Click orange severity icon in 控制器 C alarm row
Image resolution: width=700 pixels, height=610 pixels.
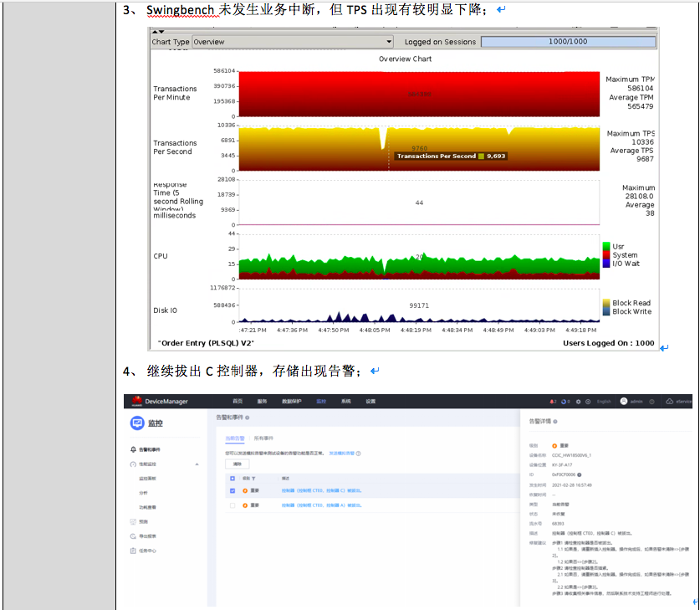(x=245, y=491)
